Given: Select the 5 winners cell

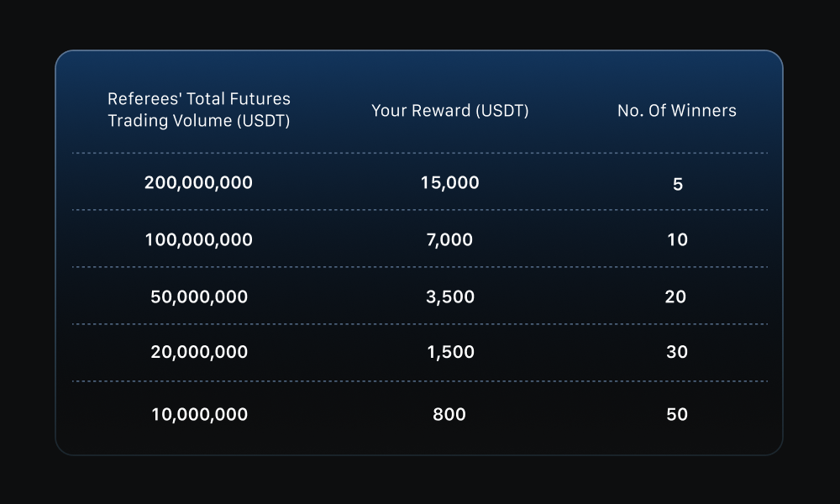Looking at the screenshot, I should pyautogui.click(x=678, y=184).
